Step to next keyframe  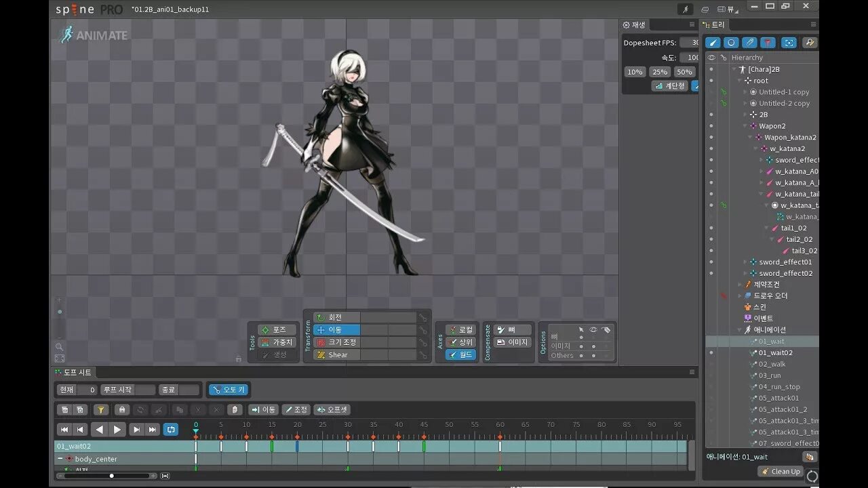136,429
